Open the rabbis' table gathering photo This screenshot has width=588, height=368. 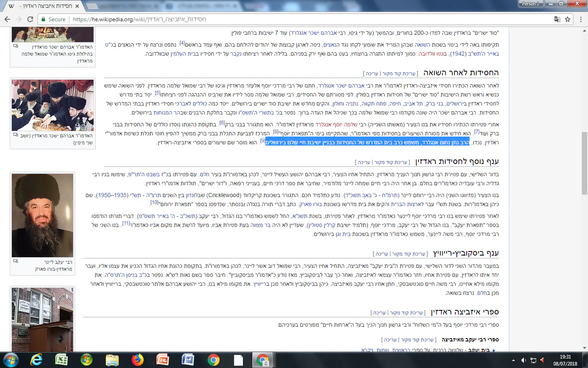(53, 105)
